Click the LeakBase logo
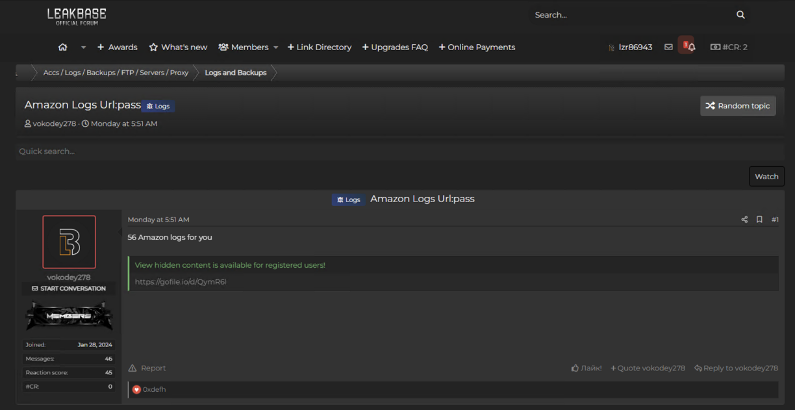The height and width of the screenshot is (410, 796). point(77,16)
